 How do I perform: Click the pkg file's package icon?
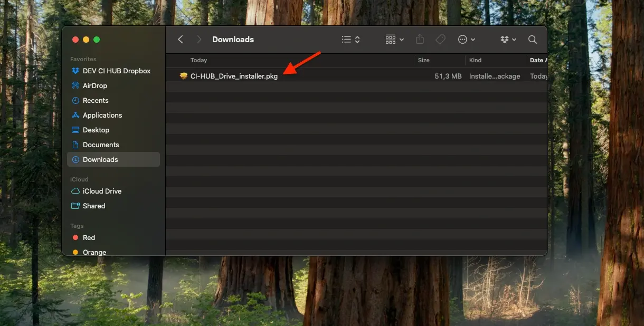pyautogui.click(x=184, y=76)
